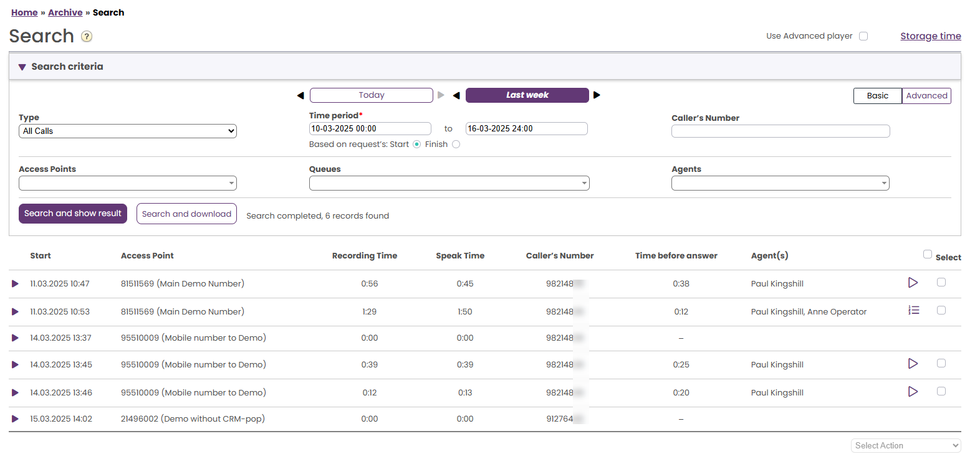Go to next week with arrow right of Last week
Viewport: 980px width, 459px height.
(597, 95)
